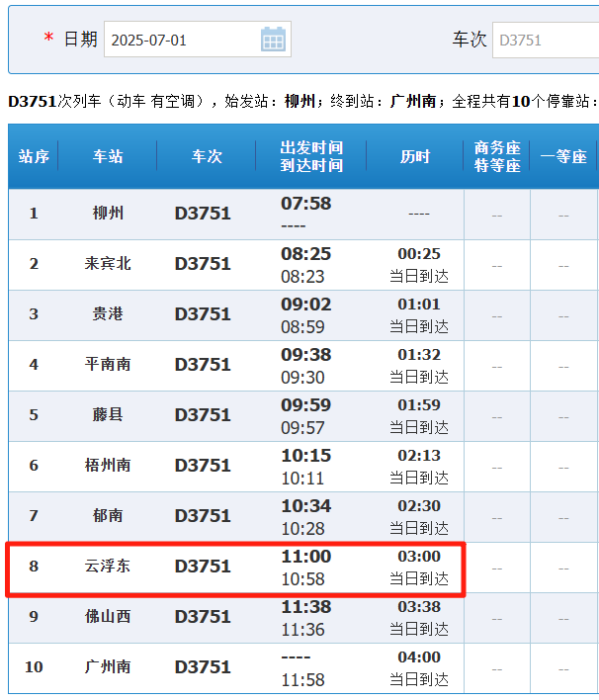The height and width of the screenshot is (700, 599).
Task: Select the 梧州南 station name
Action: (108, 466)
